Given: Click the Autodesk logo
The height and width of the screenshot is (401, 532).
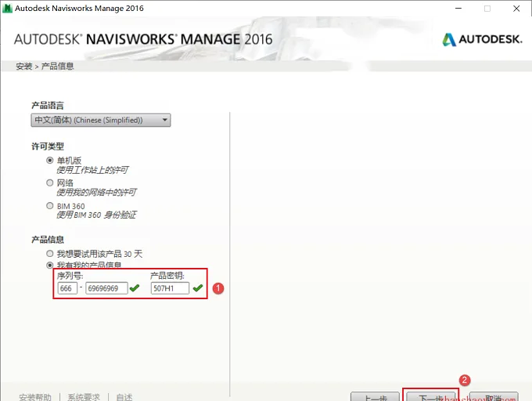Looking at the screenshot, I should [x=482, y=39].
